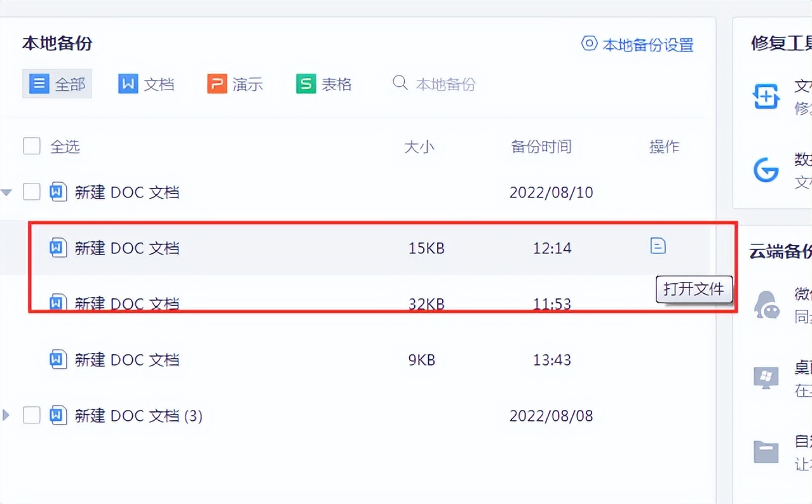Click the 2022/08/08 date
812x504 pixels.
point(551,416)
